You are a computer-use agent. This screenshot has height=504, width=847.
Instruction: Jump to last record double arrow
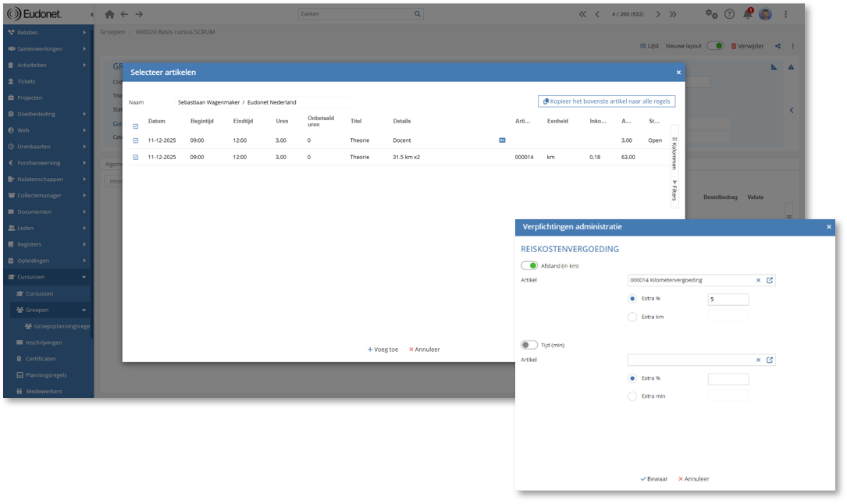pos(673,14)
